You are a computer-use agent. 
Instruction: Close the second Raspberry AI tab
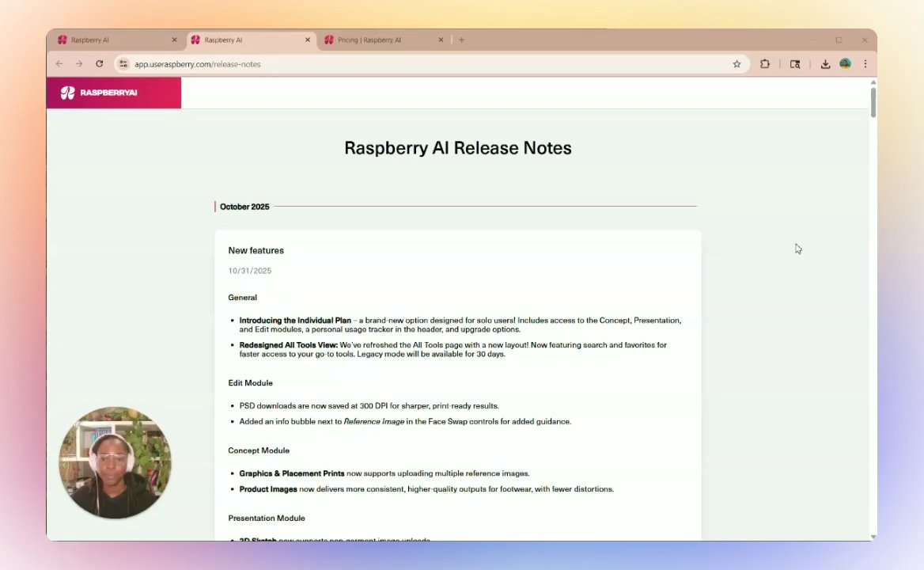[x=307, y=40]
